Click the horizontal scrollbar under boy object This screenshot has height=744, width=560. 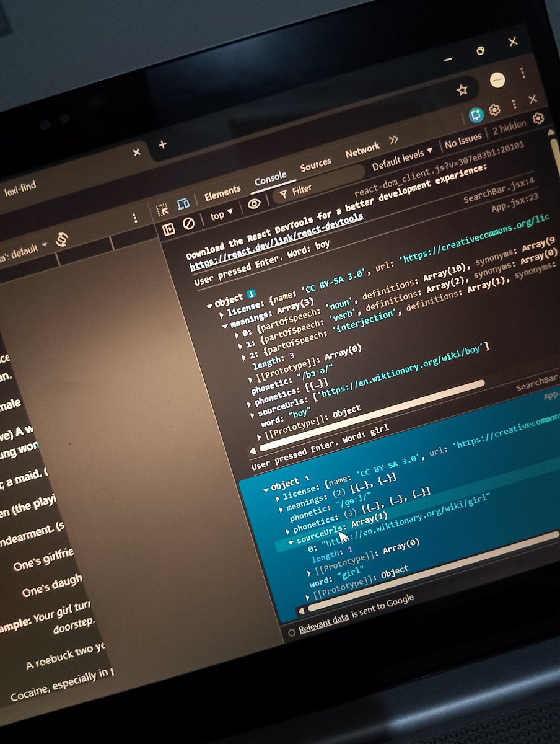[372, 415]
